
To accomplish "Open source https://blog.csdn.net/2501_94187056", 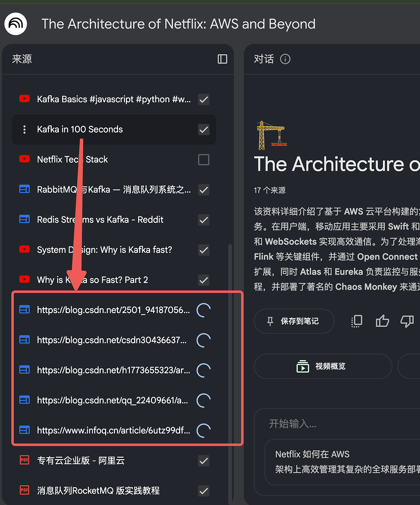I will [114, 310].
